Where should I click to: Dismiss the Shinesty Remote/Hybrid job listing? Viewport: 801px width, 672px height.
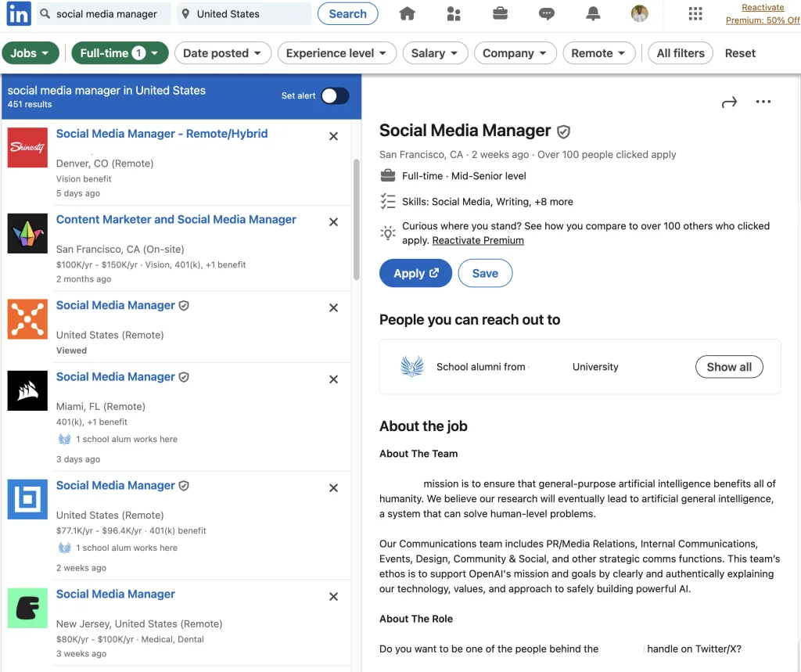click(333, 136)
